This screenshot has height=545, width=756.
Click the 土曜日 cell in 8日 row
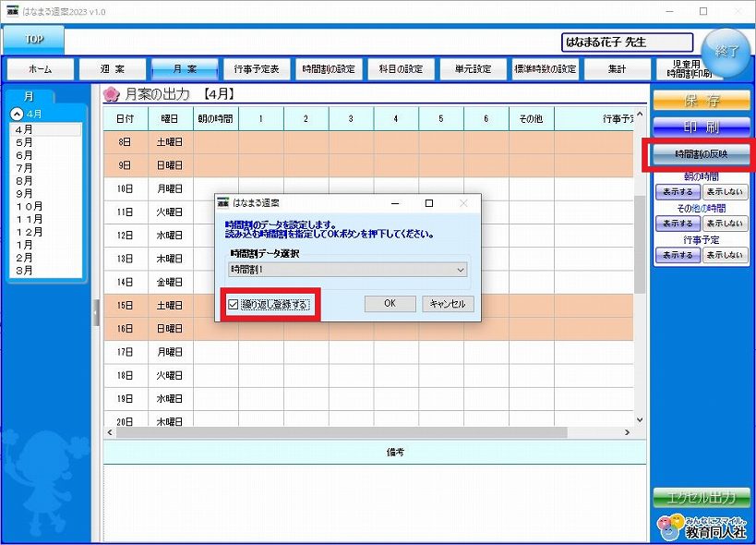[x=170, y=142]
